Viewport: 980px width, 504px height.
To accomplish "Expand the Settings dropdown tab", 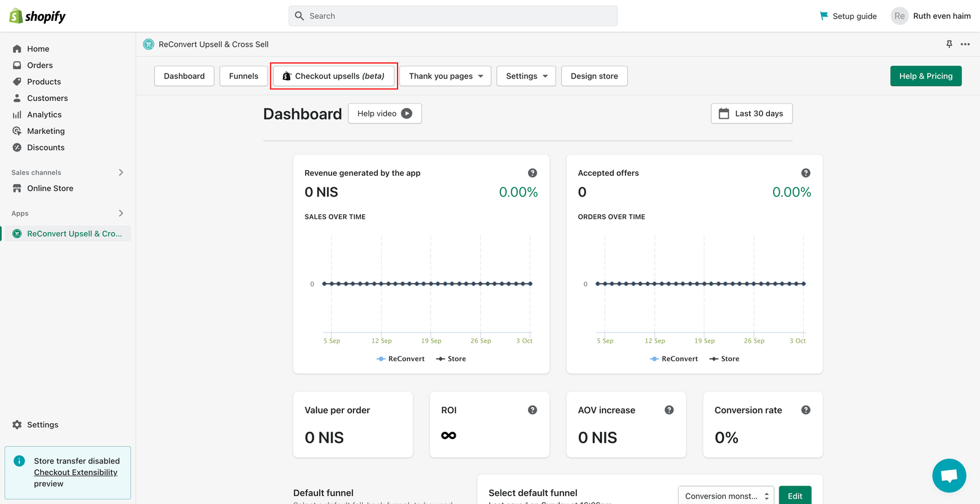I will [x=526, y=76].
